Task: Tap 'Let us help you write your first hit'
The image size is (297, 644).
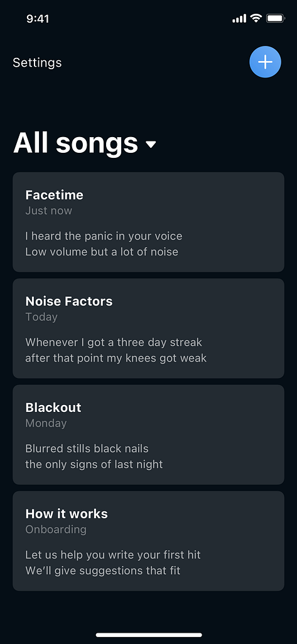Action: (x=113, y=555)
